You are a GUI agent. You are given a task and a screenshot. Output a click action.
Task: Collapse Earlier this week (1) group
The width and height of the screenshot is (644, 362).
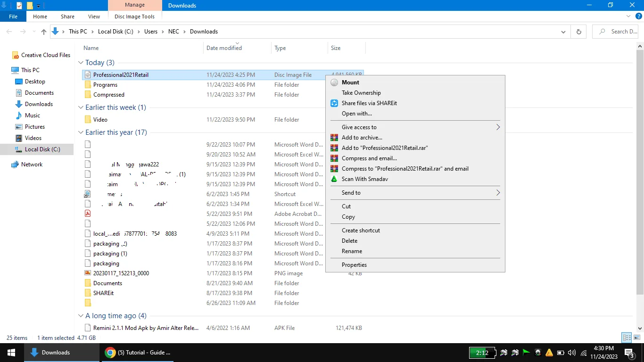click(81, 107)
